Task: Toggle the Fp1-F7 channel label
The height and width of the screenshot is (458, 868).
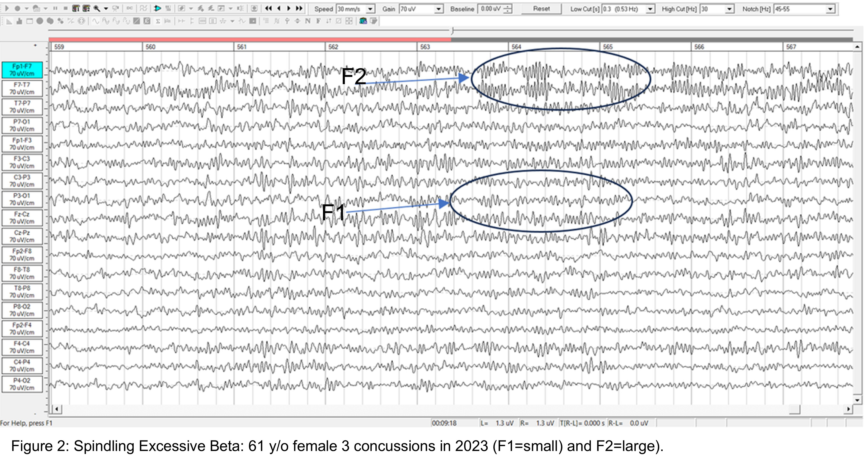Action: (22, 70)
